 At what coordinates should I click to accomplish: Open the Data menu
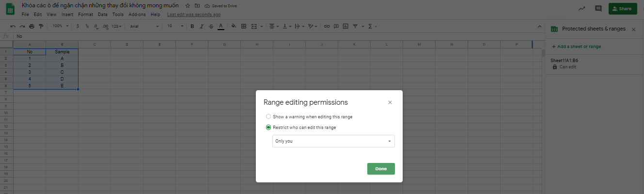(102, 15)
